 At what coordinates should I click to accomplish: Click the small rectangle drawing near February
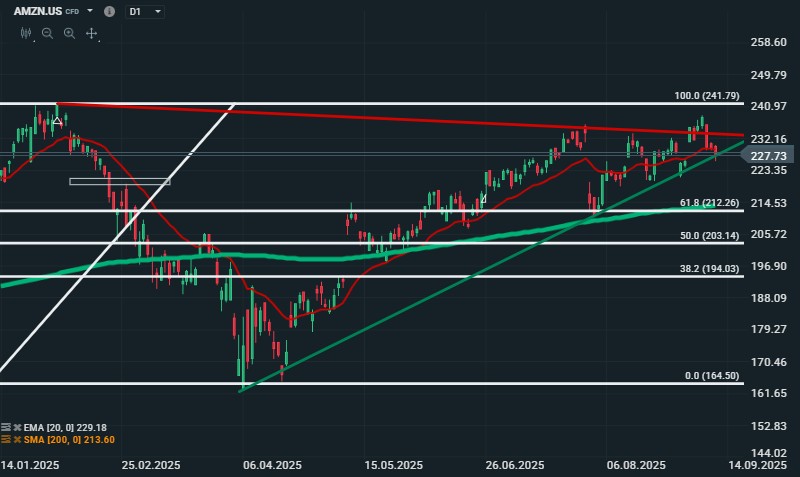point(119,181)
